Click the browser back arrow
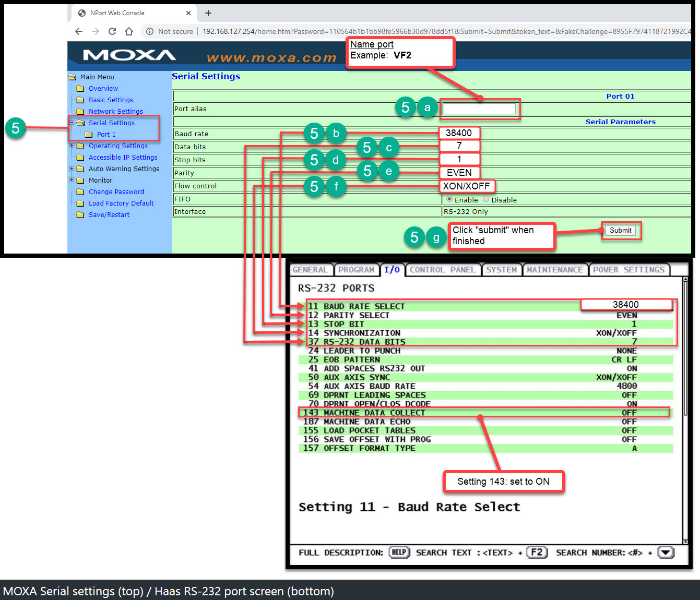 click(x=79, y=31)
